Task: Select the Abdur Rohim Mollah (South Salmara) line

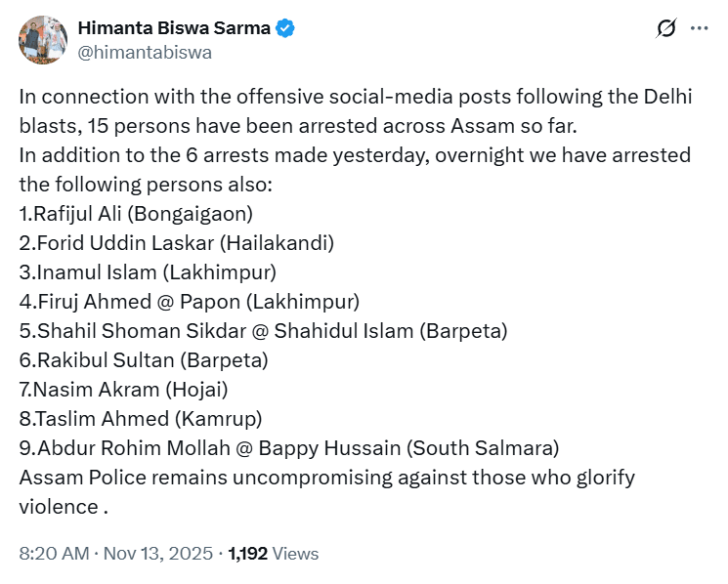Action: [x=289, y=448]
